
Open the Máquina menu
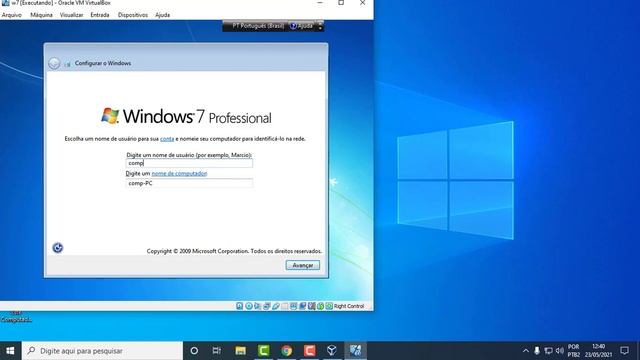point(41,15)
